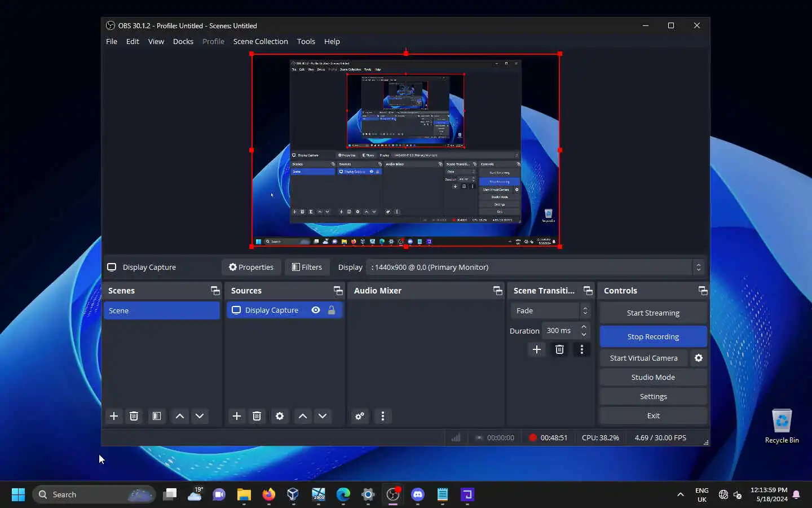Add a scene transition with plus icon
The height and width of the screenshot is (508, 812).
[x=537, y=349]
